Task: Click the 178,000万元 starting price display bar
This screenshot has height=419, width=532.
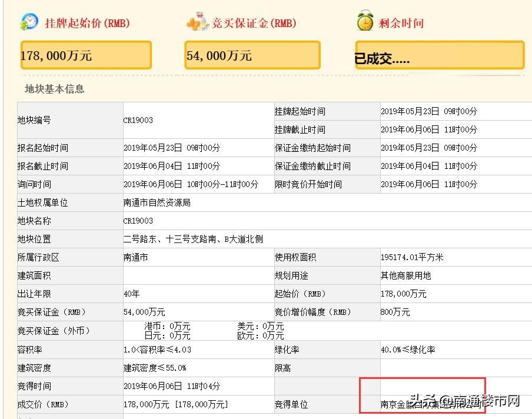Action: coord(85,54)
